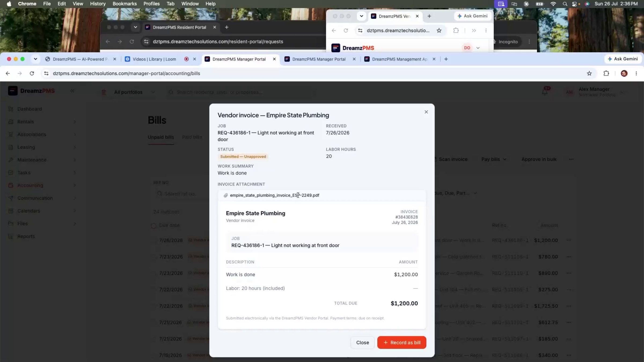The width and height of the screenshot is (644, 362).
Task: Go back in the front Chrome window
Action: 8,73
